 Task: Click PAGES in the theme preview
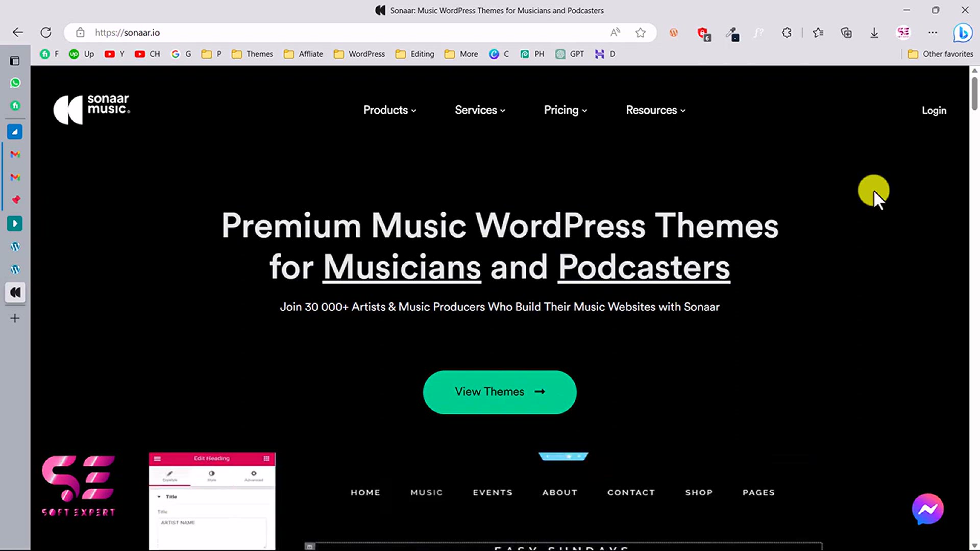point(758,492)
